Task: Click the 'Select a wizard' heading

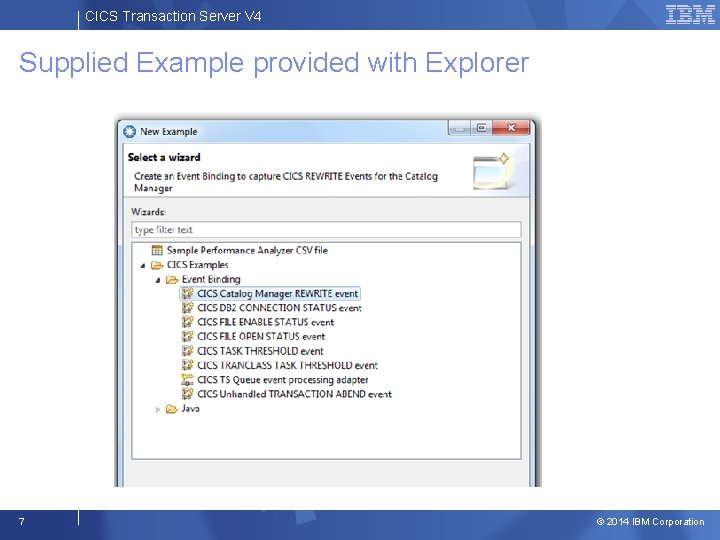Action: [x=164, y=157]
